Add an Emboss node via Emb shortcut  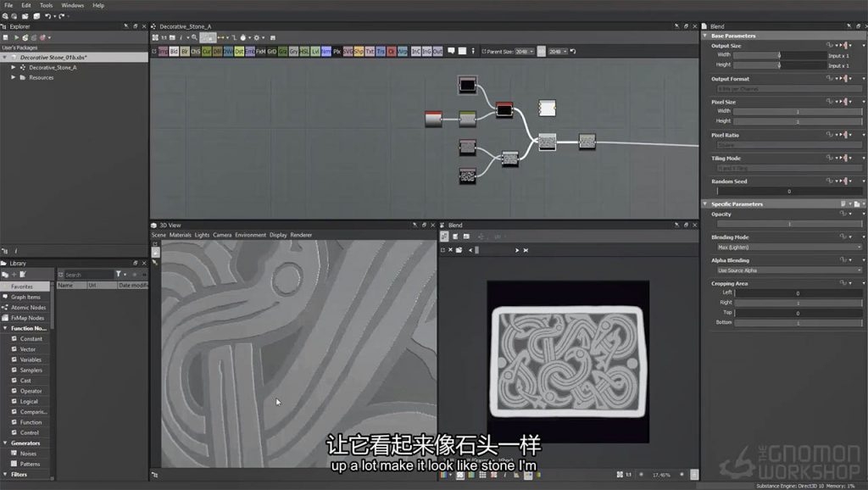tap(250, 52)
